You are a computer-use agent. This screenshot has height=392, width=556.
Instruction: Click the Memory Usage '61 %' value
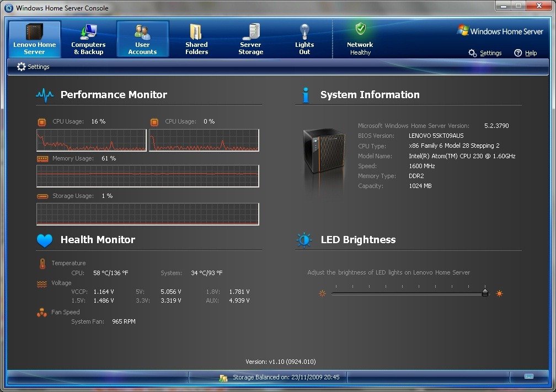pos(109,158)
